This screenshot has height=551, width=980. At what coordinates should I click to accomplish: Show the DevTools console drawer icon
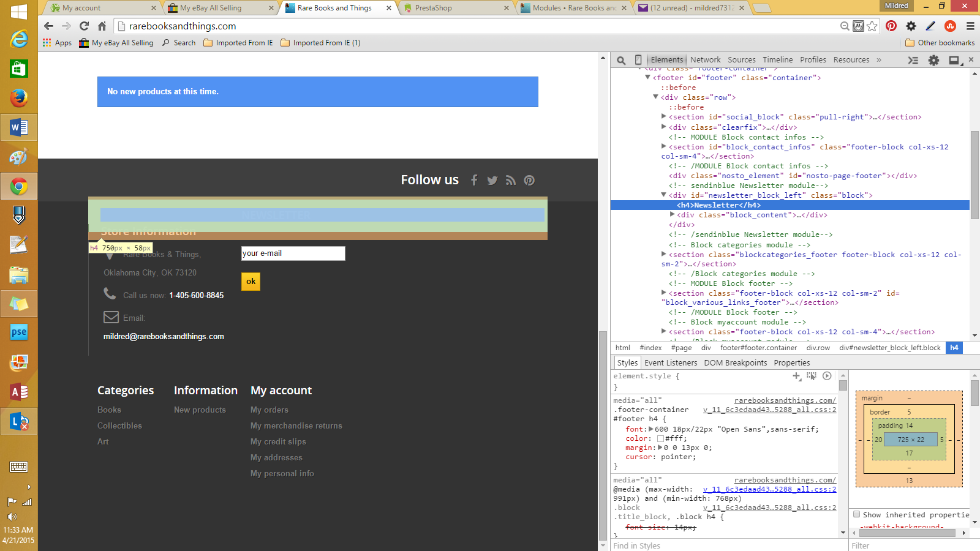click(913, 60)
